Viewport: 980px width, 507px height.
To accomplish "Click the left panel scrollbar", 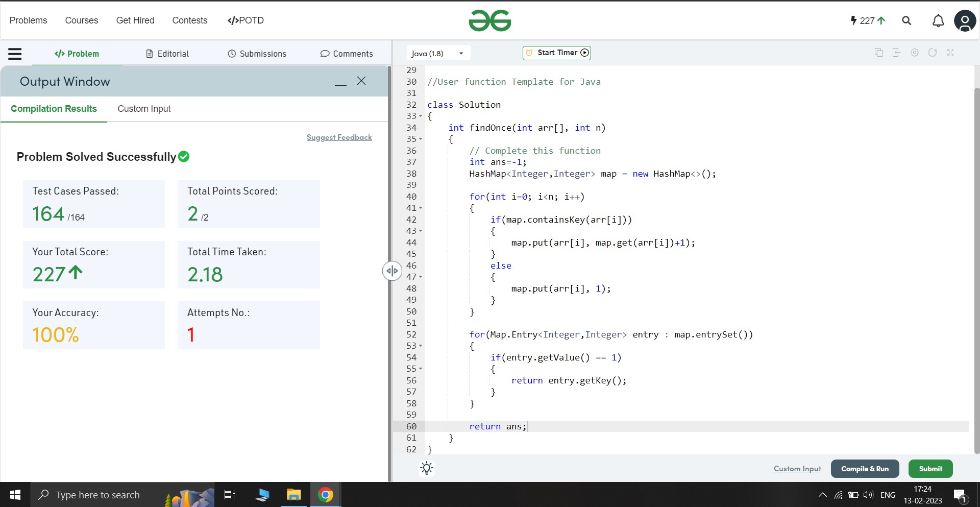I will tap(389, 273).
